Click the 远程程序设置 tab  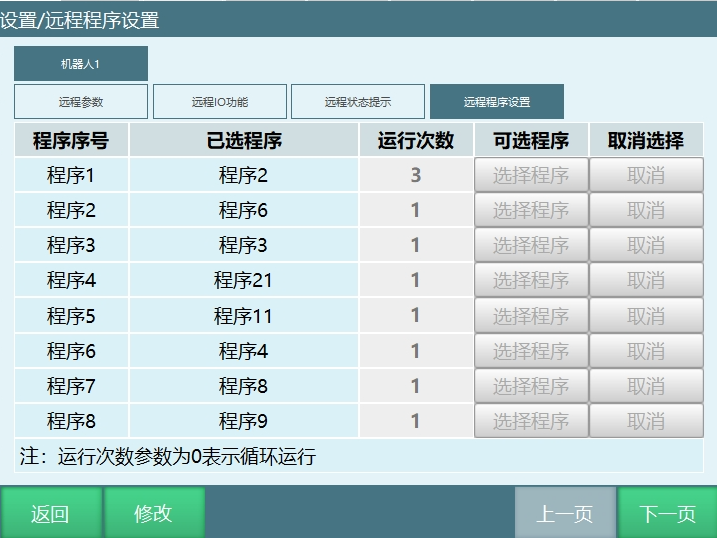(x=497, y=102)
